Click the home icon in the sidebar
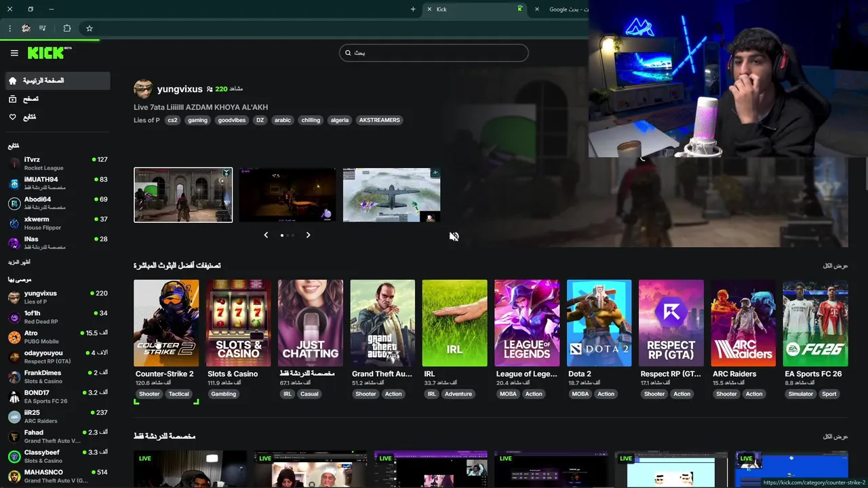The width and height of the screenshot is (868, 488). [x=12, y=81]
